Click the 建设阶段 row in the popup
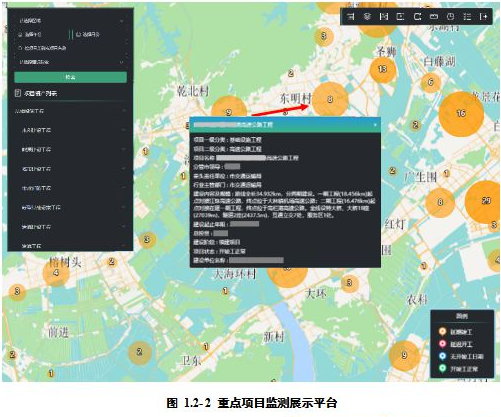Image resolution: width=501 pixels, height=417 pixels. pos(217,242)
